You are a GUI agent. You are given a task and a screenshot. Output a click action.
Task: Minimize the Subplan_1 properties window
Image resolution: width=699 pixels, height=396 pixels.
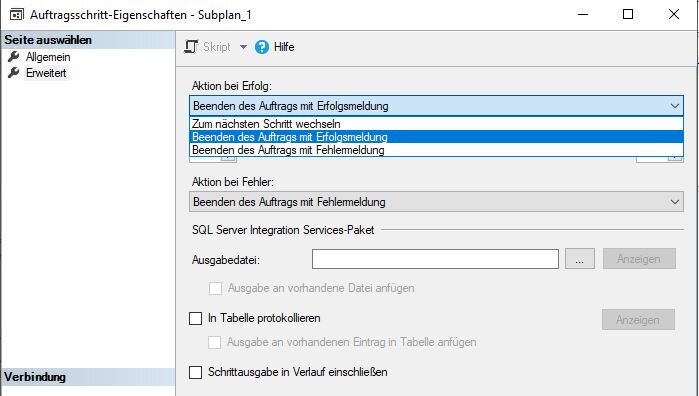pyautogui.click(x=583, y=14)
